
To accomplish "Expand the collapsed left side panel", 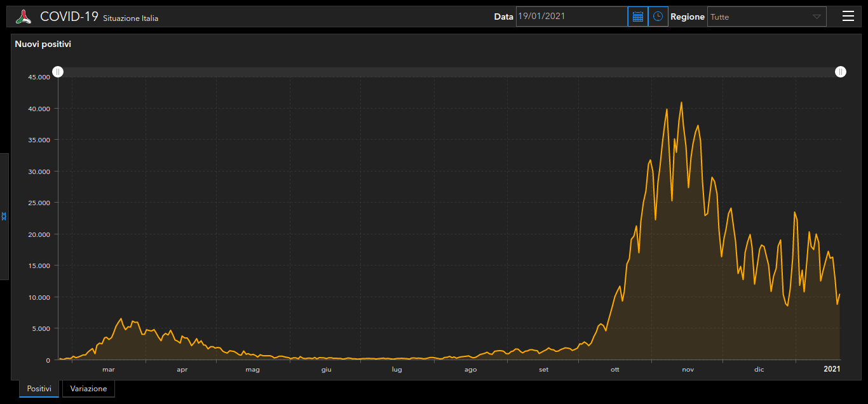I will coord(4,217).
